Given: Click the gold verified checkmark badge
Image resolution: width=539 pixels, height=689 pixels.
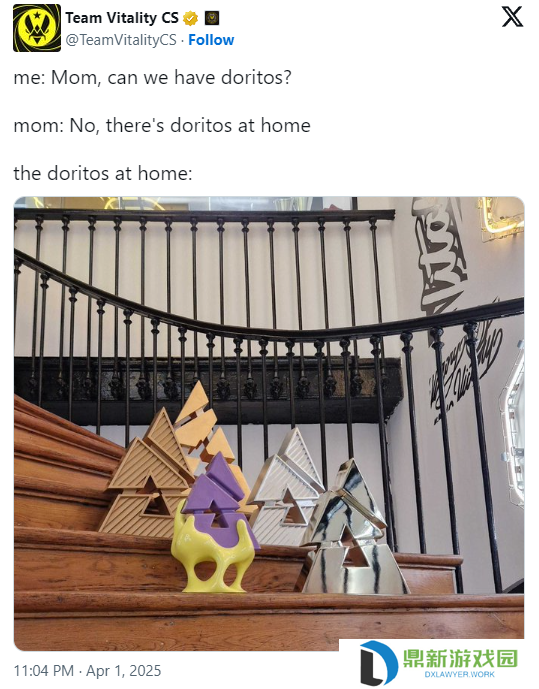Looking at the screenshot, I should tap(190, 18).
